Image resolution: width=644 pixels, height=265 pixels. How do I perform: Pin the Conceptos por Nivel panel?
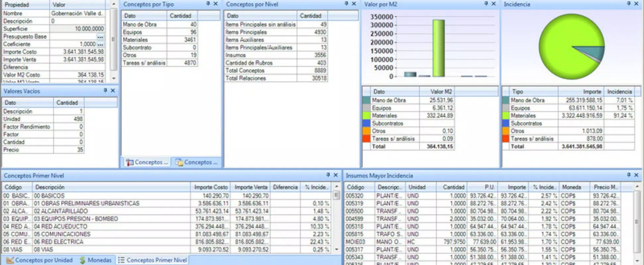tap(346, 4)
